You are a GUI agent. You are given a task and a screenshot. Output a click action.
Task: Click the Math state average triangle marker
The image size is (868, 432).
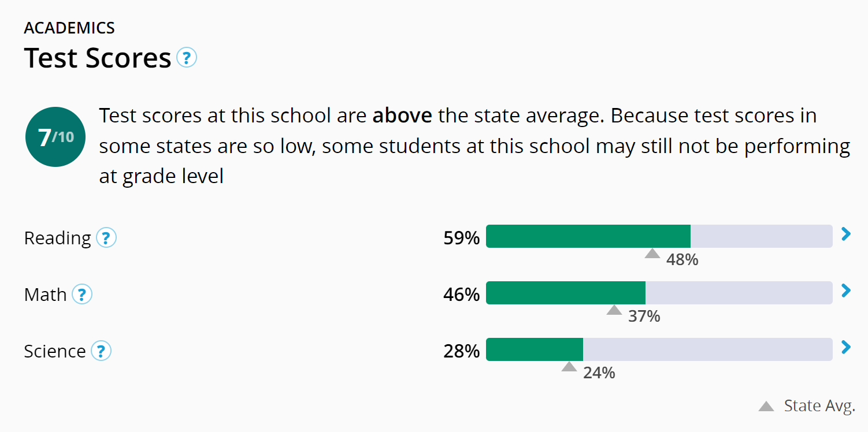(x=614, y=310)
